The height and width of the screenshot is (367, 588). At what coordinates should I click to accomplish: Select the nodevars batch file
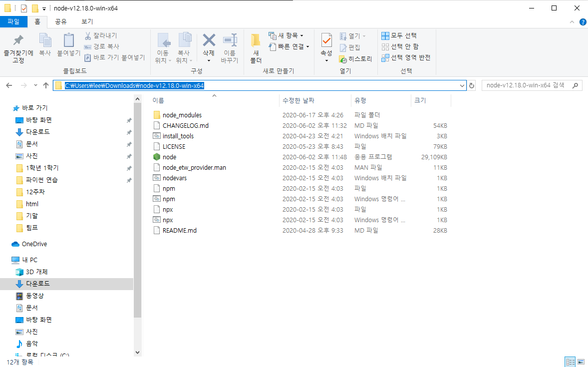tap(174, 178)
